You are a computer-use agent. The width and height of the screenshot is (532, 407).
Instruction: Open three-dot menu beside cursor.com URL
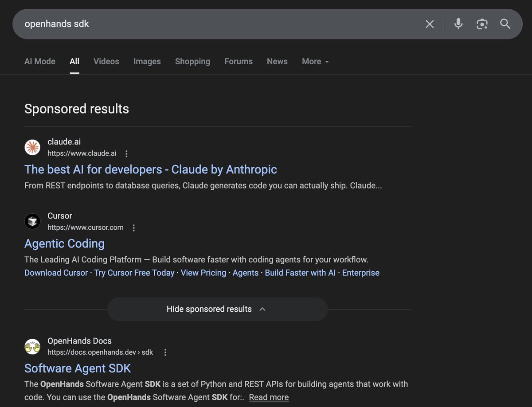tap(133, 227)
